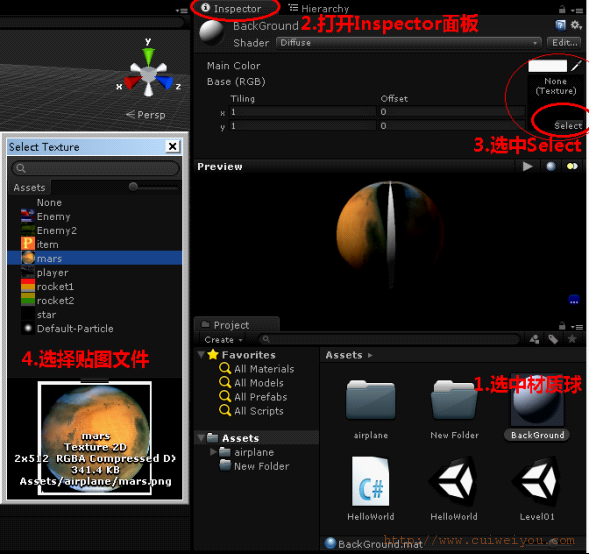This screenshot has height=554, width=589.
Task: Open the Main Color white swatch
Action: pos(547,66)
